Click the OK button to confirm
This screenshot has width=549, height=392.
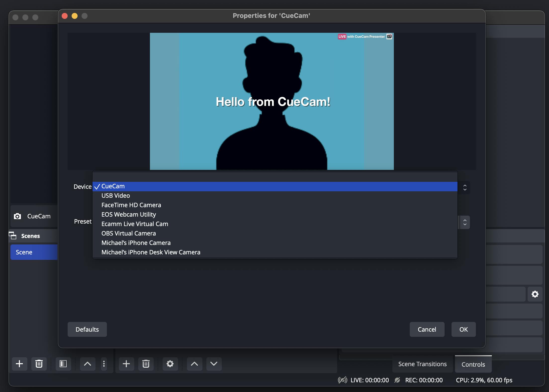(x=463, y=329)
